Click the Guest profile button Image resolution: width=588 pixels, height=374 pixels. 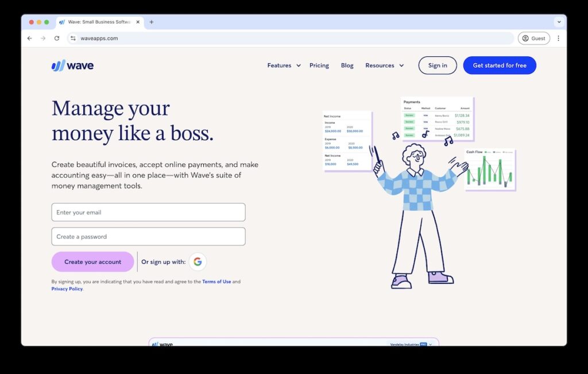[x=533, y=38]
